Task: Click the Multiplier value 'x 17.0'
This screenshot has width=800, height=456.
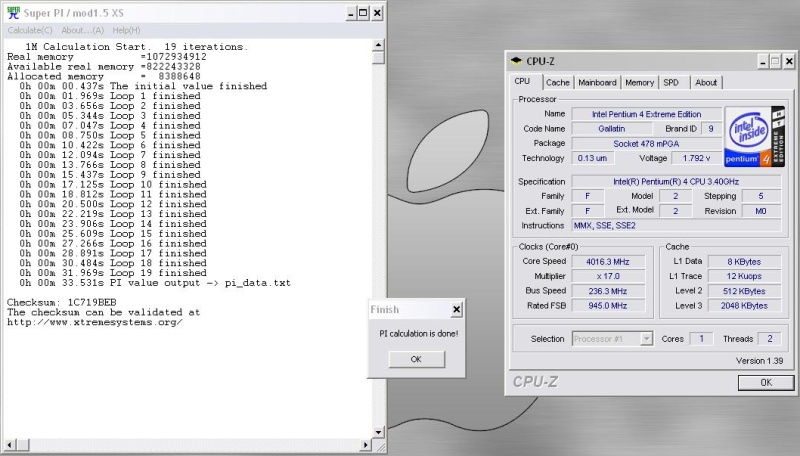Action: (608, 276)
